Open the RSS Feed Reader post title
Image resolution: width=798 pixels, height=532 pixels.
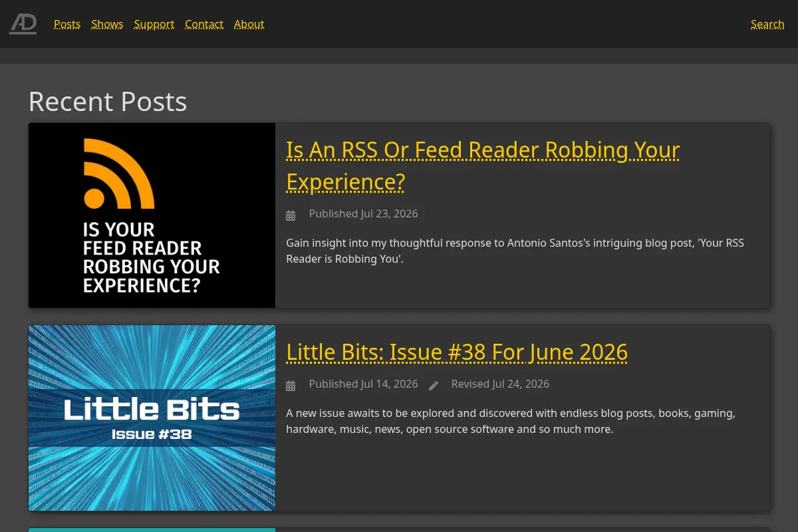483,166
